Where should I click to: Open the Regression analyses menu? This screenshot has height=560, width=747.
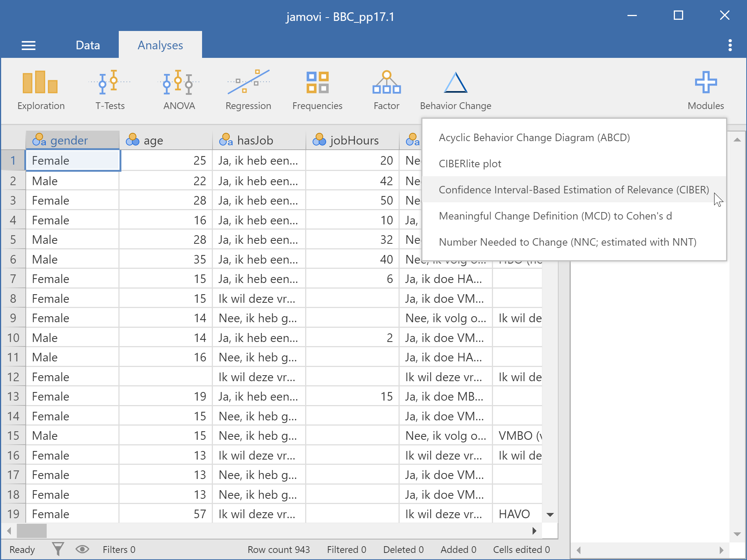(248, 90)
